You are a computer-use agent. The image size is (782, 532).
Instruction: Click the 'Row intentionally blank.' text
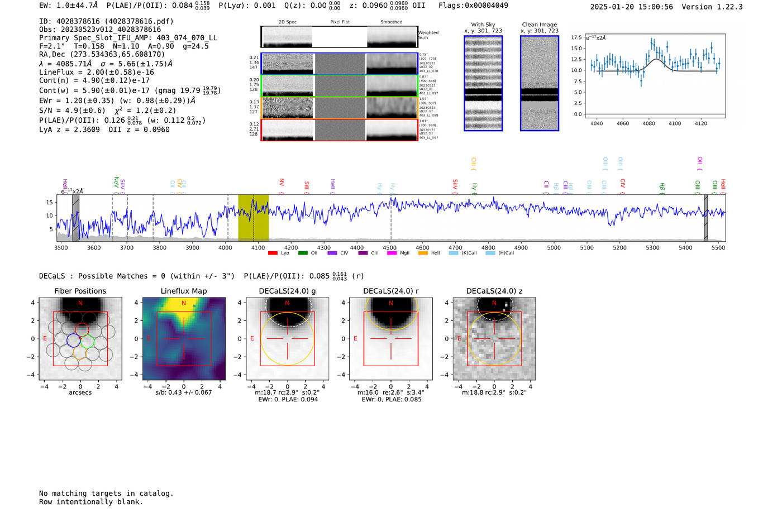pos(91,502)
